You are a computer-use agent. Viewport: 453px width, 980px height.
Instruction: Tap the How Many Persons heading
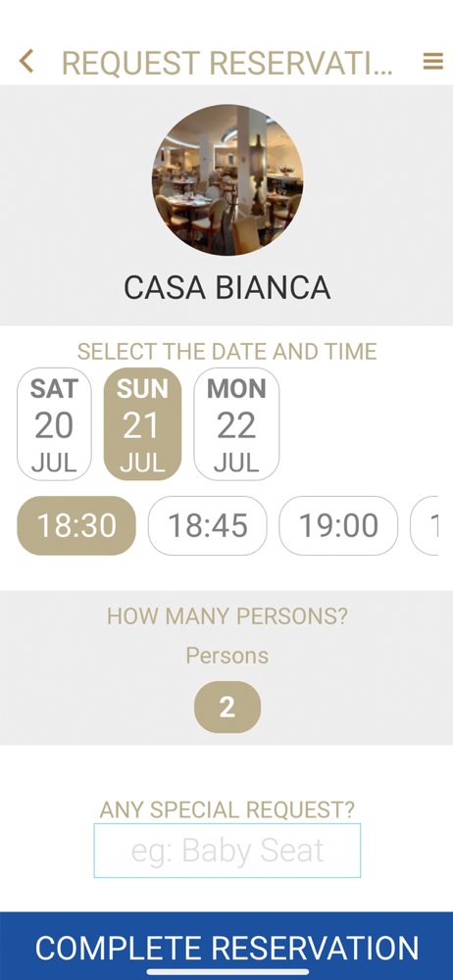[x=227, y=616]
